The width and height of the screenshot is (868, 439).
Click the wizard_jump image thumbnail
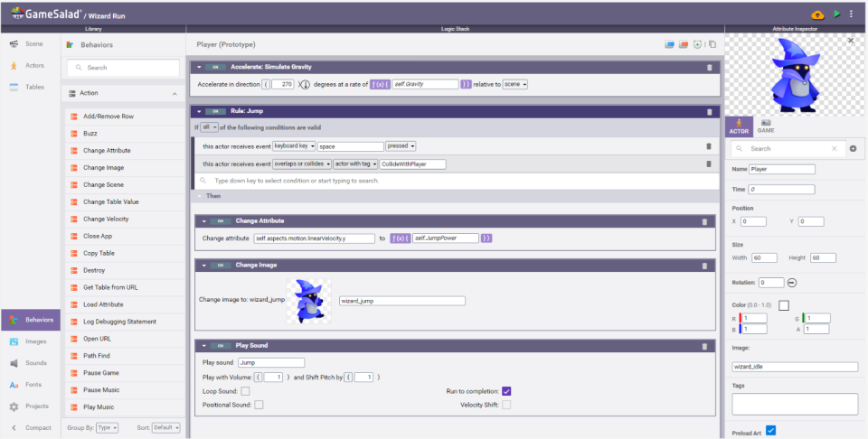click(x=308, y=301)
